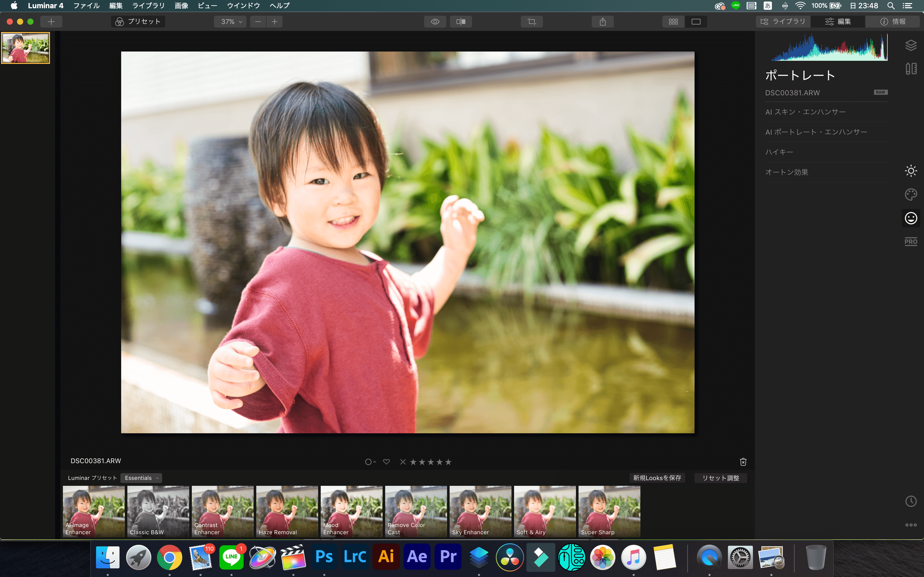Open the 37% zoom level dropdown
The width and height of the screenshot is (924, 577).
tap(231, 22)
